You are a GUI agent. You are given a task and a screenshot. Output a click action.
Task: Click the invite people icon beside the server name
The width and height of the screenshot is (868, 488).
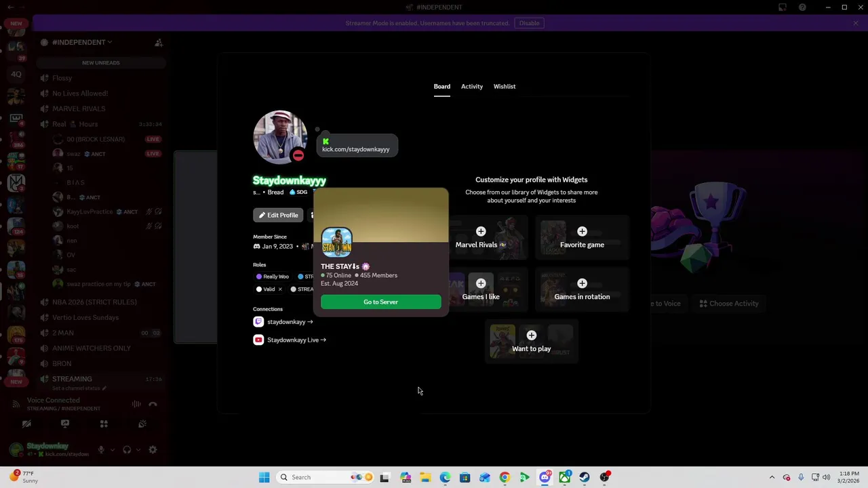(x=159, y=43)
